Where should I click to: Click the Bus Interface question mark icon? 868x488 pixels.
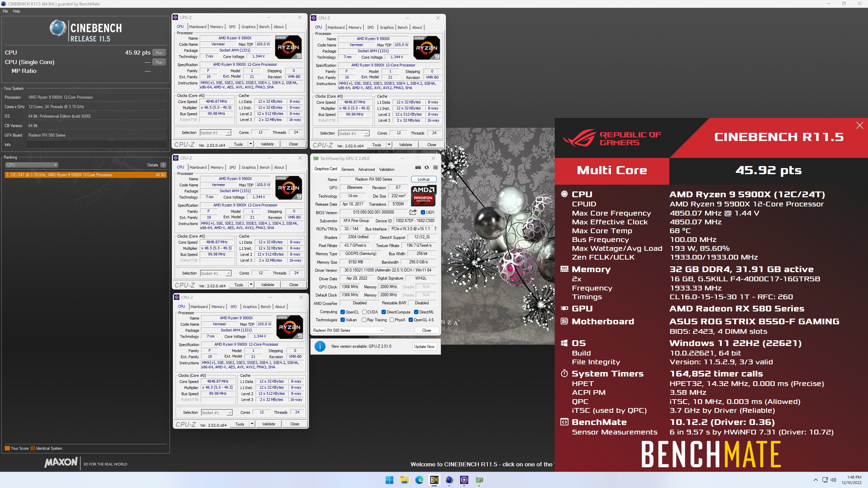[435, 229]
